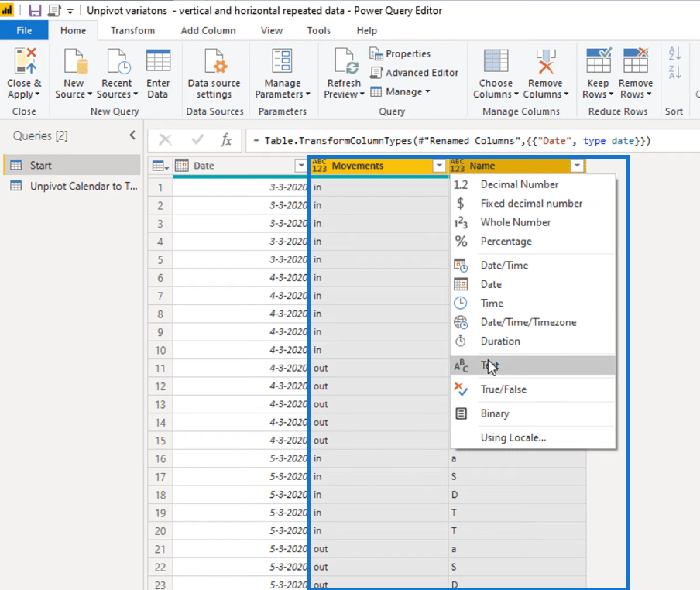The width and height of the screenshot is (700, 590).
Task: Expand the Refresh Preview dropdown arrow
Action: [x=362, y=94]
